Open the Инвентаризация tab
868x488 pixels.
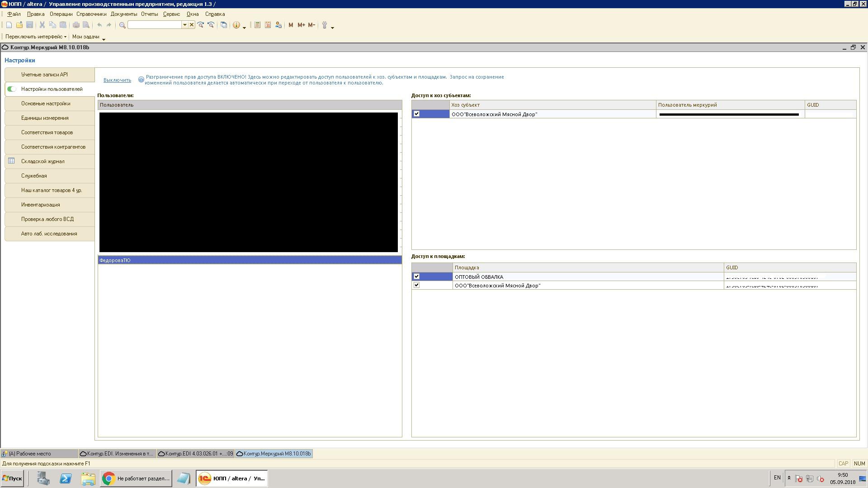click(x=50, y=205)
